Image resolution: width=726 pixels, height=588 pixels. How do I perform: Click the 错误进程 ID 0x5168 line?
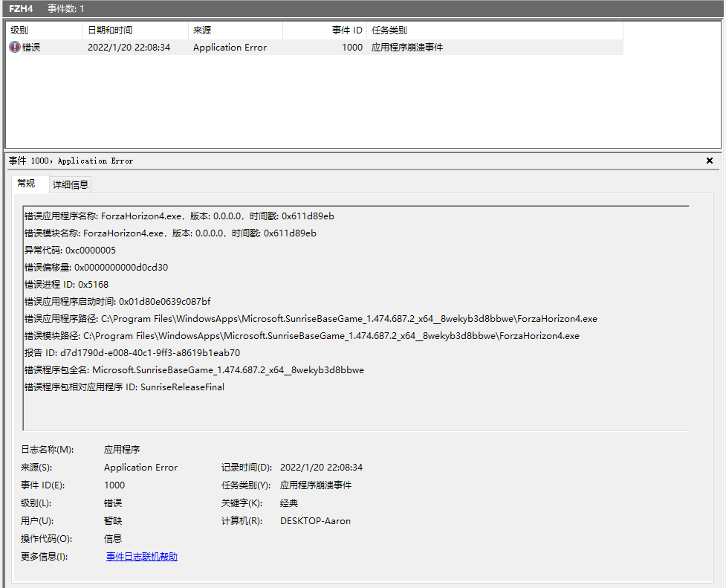click(x=66, y=285)
